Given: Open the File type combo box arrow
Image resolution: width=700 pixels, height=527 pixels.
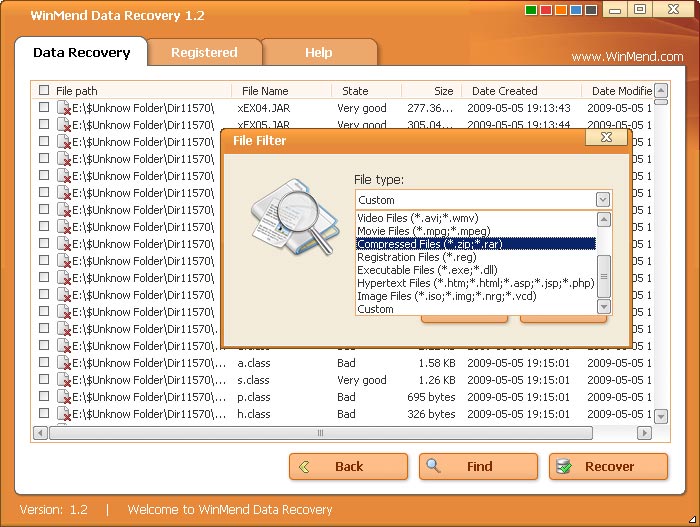Looking at the screenshot, I should point(603,200).
